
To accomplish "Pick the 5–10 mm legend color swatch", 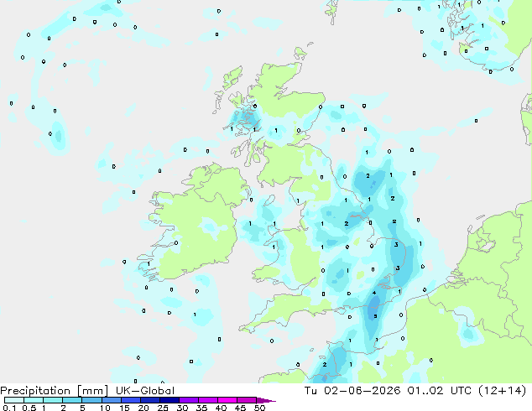I will pyautogui.click(x=92, y=400).
